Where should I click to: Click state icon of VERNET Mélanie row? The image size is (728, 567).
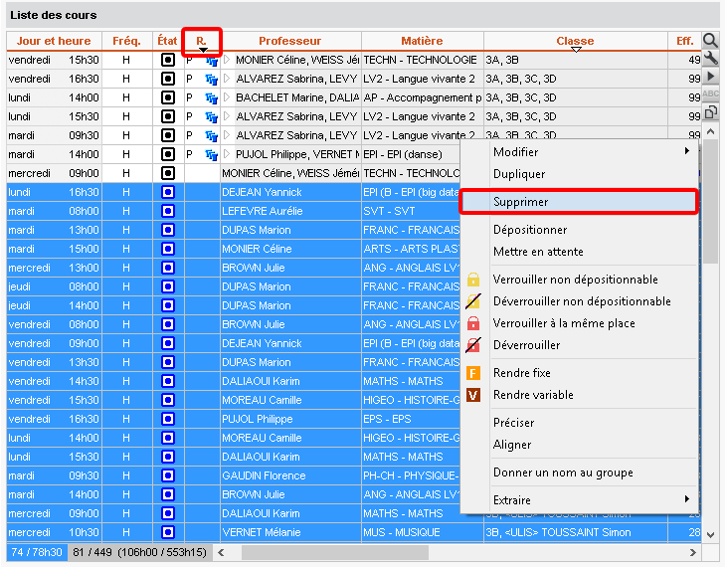pyautogui.click(x=168, y=532)
